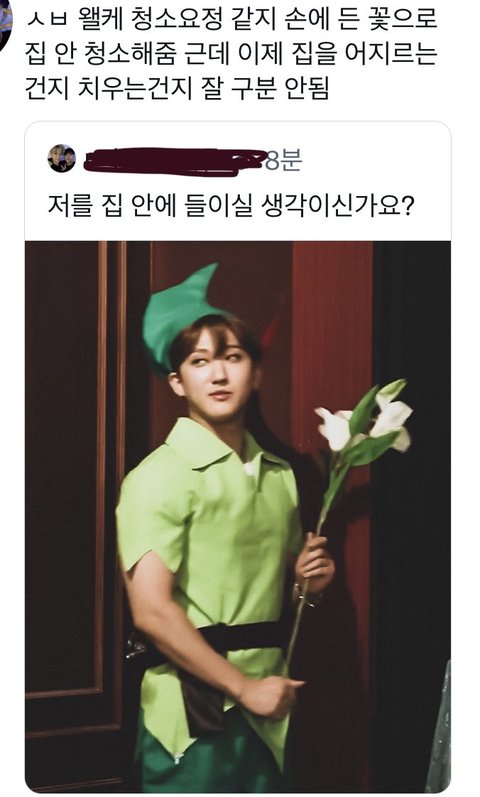Open the attached photo of the green costume
480x797 pixels.
tap(238, 516)
